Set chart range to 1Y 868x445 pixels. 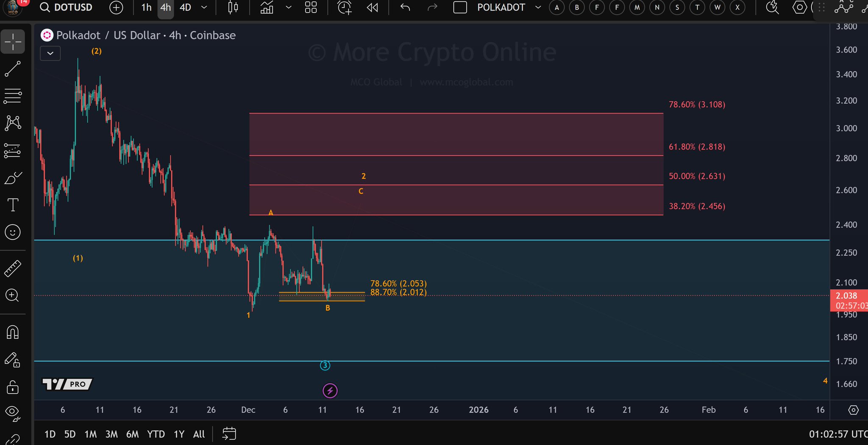(x=179, y=434)
